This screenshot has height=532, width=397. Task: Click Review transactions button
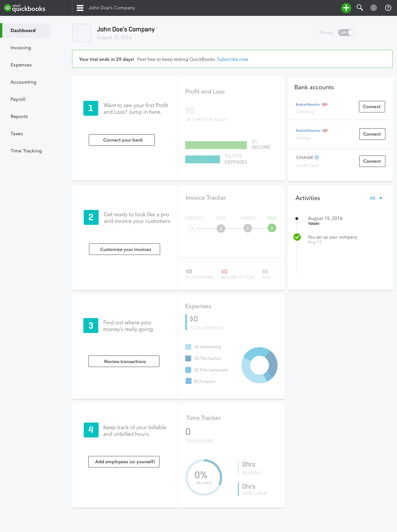pos(124,361)
